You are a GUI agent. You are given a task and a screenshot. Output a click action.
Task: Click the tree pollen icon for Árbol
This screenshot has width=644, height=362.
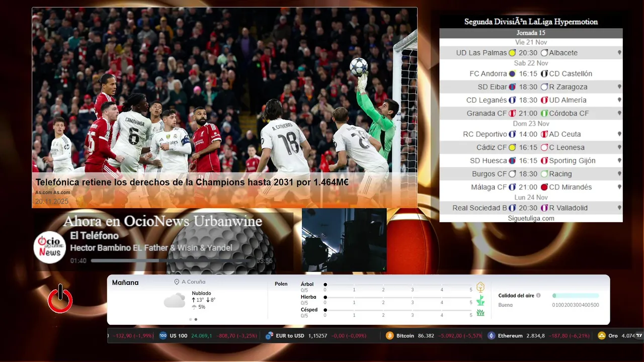[x=480, y=287]
